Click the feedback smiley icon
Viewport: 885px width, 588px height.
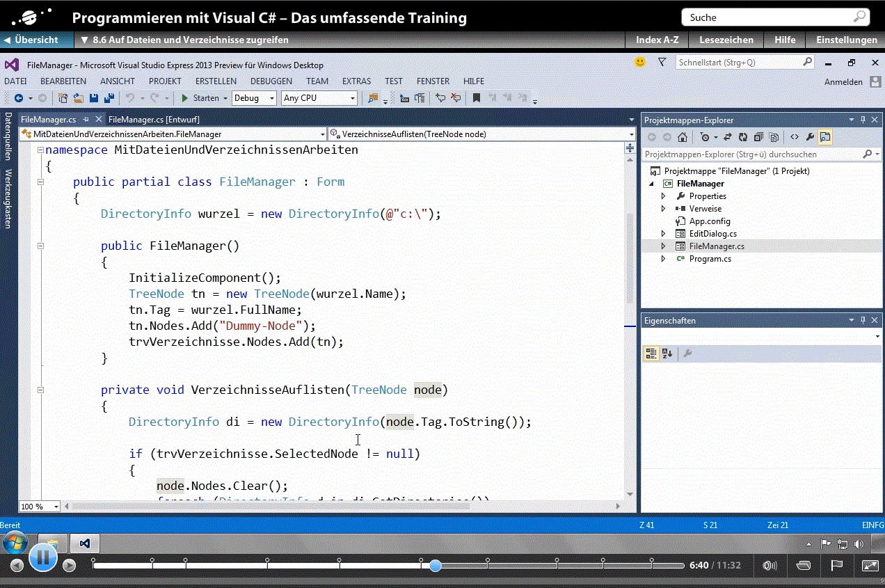tap(640, 62)
